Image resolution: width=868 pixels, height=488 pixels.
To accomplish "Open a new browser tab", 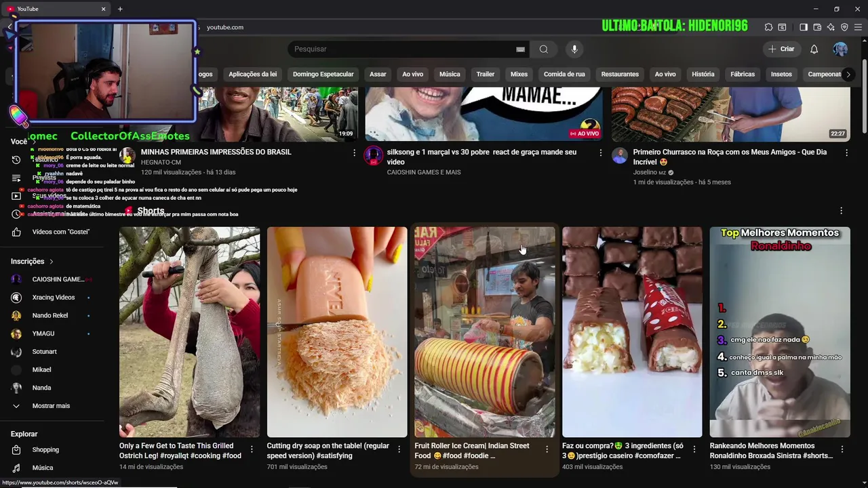I will 120,9.
